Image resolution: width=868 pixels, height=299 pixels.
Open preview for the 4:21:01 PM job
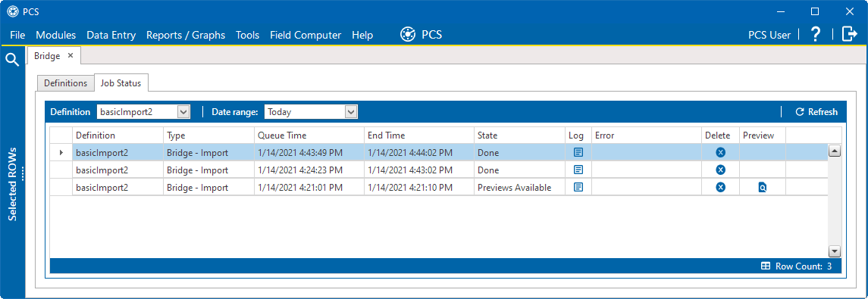pos(763,188)
